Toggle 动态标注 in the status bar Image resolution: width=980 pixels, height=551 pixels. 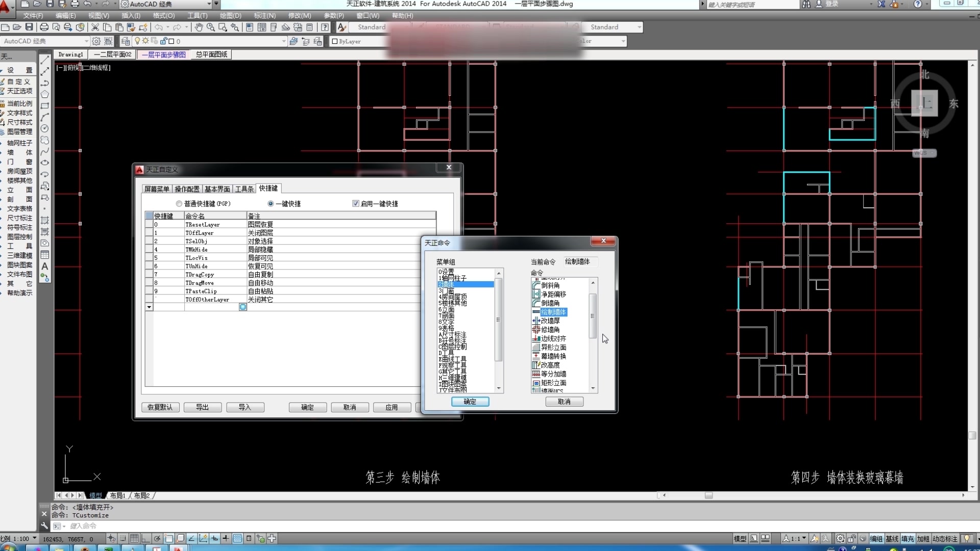coord(945,539)
